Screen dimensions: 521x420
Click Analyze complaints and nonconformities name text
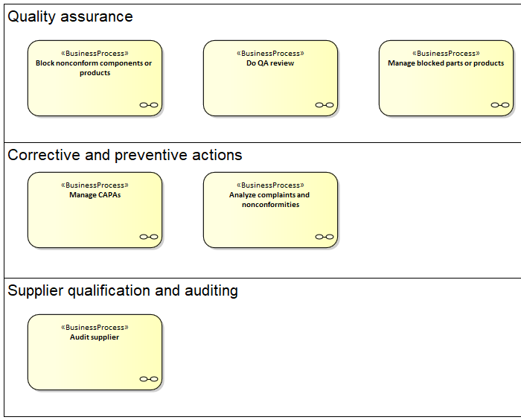pos(270,200)
